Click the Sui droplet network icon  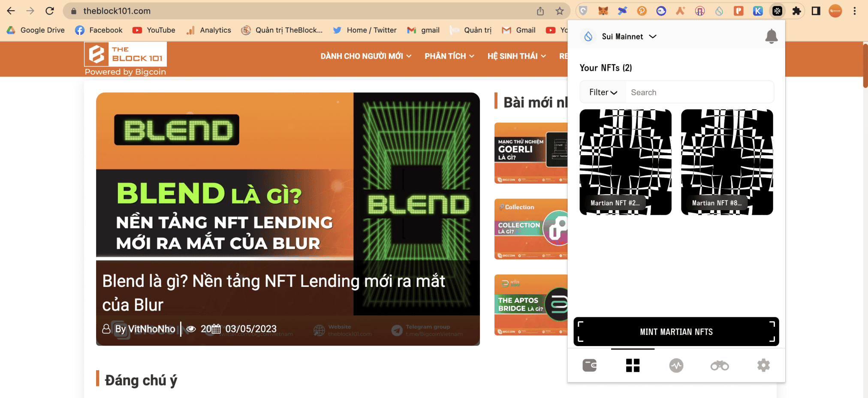[588, 36]
